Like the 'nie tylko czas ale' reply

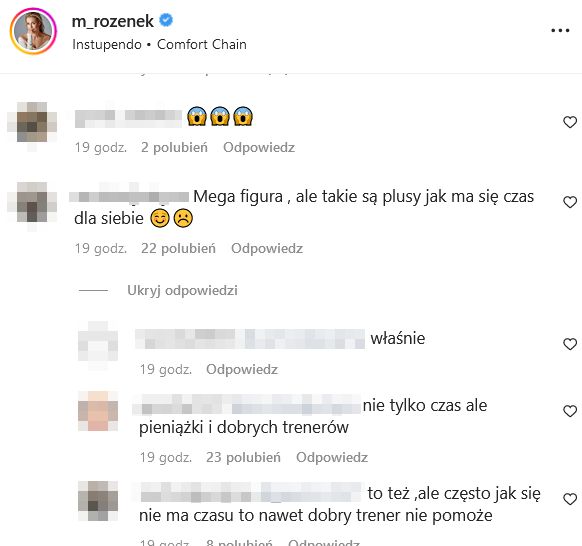pyautogui.click(x=570, y=411)
